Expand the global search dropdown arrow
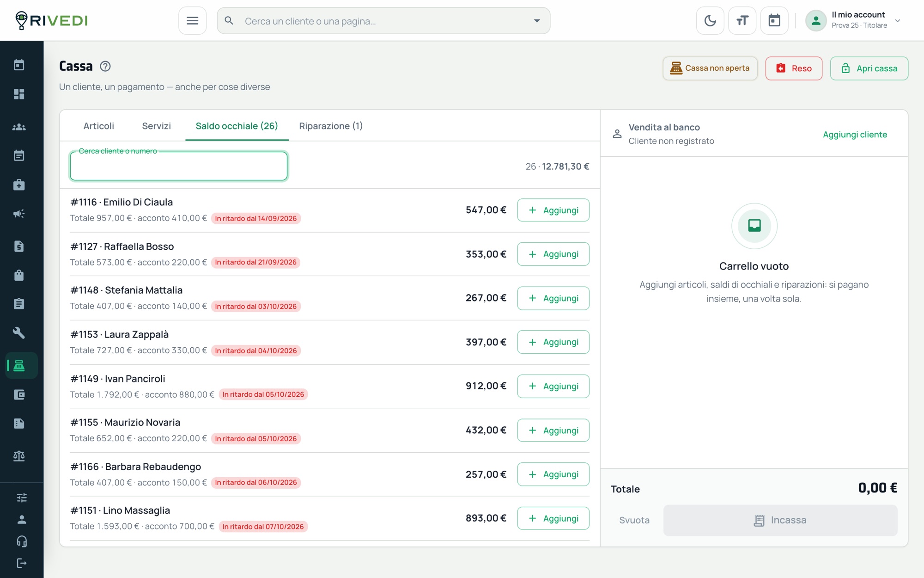This screenshot has width=924, height=578. [x=537, y=21]
